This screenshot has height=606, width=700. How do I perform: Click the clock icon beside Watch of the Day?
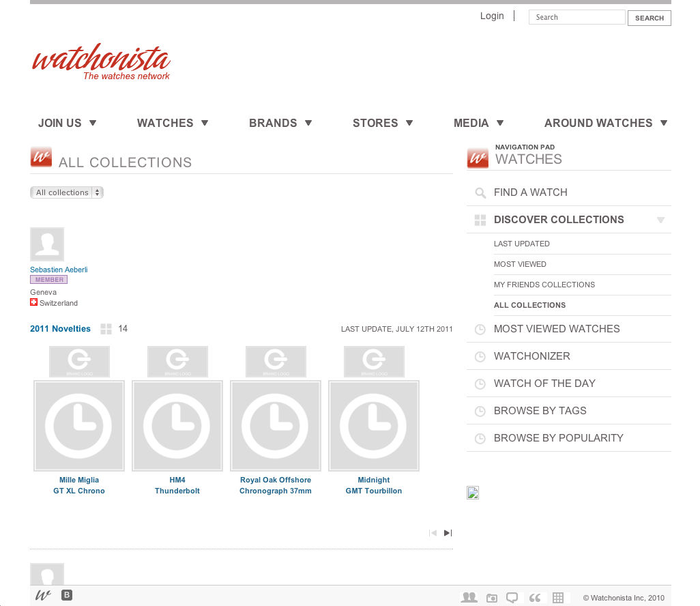[480, 384]
